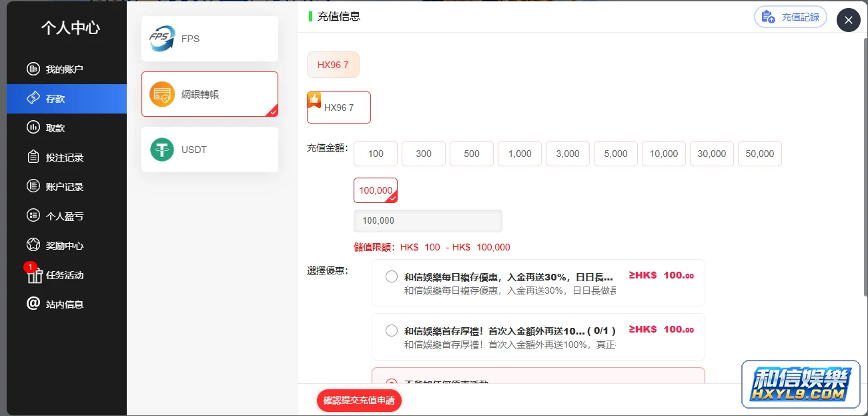Pick the 500 recharge amount
Image resolution: width=868 pixels, height=416 pixels.
coord(472,154)
